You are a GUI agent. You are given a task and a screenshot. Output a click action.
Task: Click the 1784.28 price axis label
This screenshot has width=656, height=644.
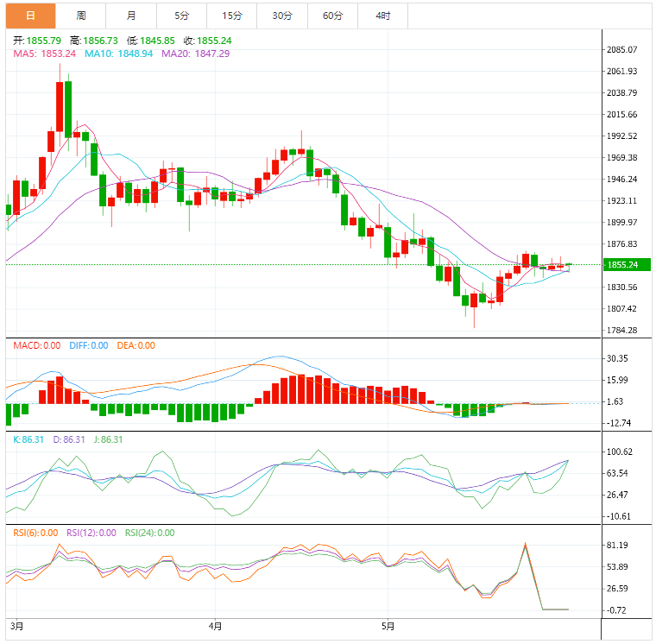[622, 330]
